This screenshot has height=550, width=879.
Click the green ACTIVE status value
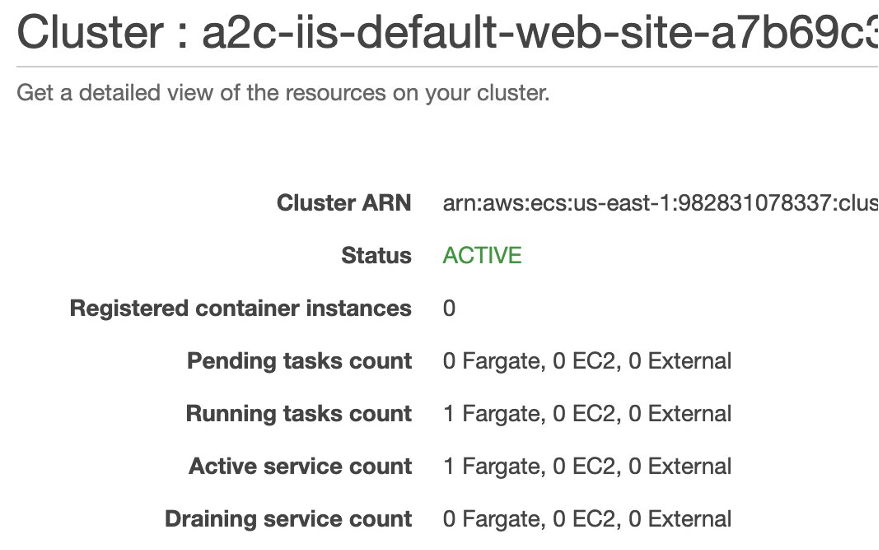click(482, 256)
